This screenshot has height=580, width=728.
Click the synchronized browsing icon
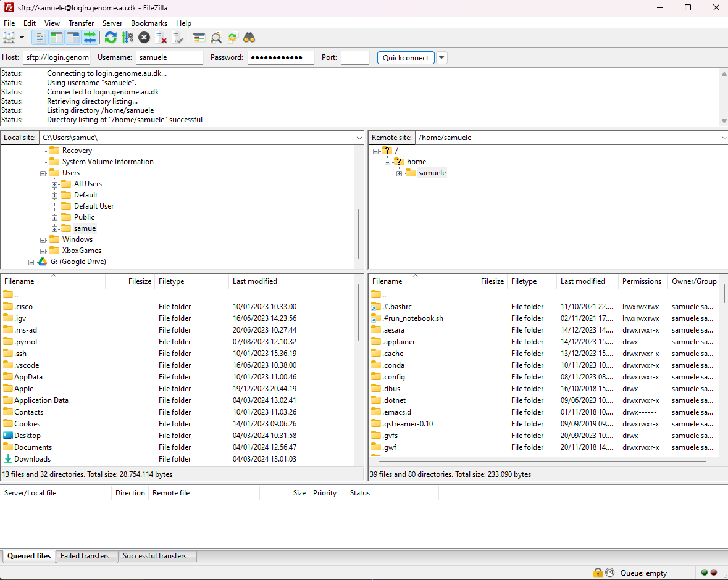pyautogui.click(x=232, y=38)
